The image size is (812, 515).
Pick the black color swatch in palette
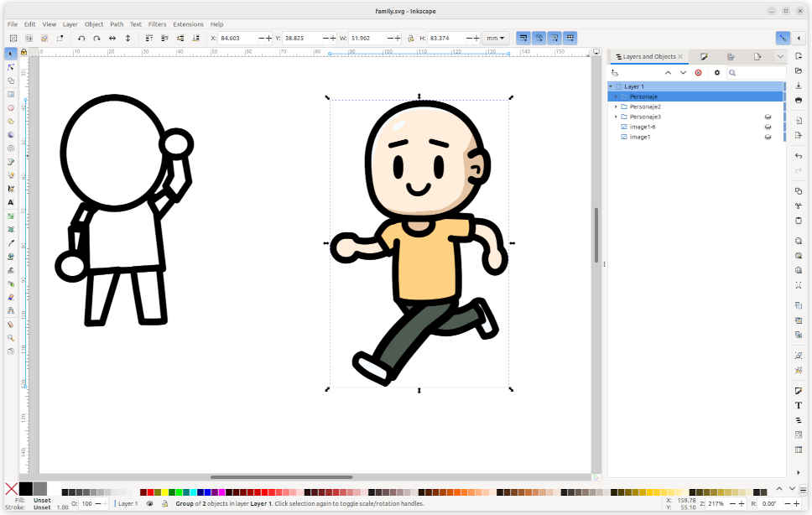[x=26, y=488]
